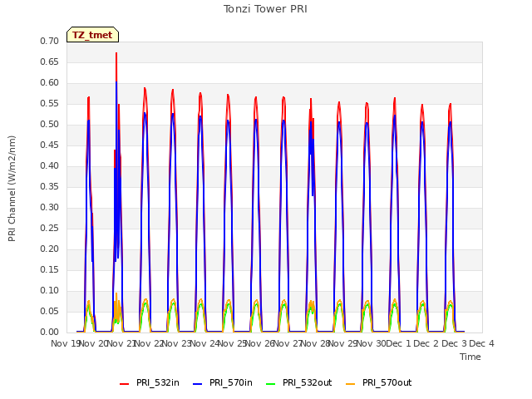
Task: Click the blue PRI_570in legend swatch
Action: pos(198,383)
